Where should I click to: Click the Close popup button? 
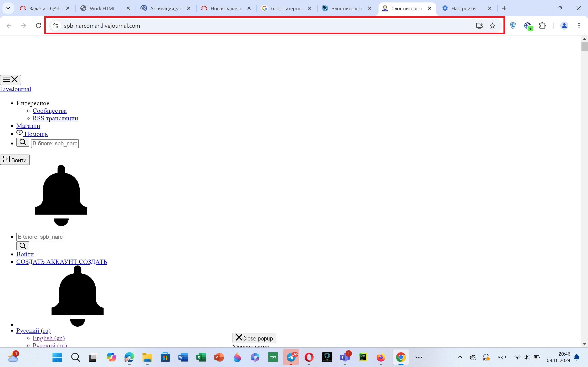(254, 338)
